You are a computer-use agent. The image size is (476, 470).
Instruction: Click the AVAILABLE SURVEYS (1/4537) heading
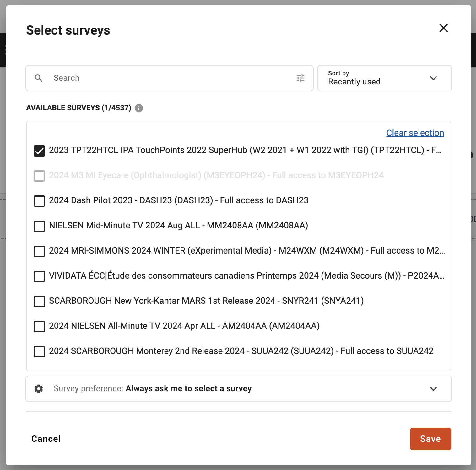[x=79, y=108]
